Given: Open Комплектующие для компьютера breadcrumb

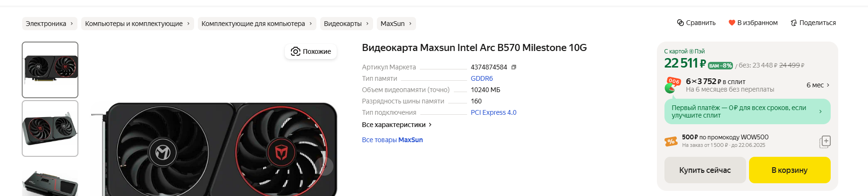Looking at the screenshot, I should click(256, 24).
